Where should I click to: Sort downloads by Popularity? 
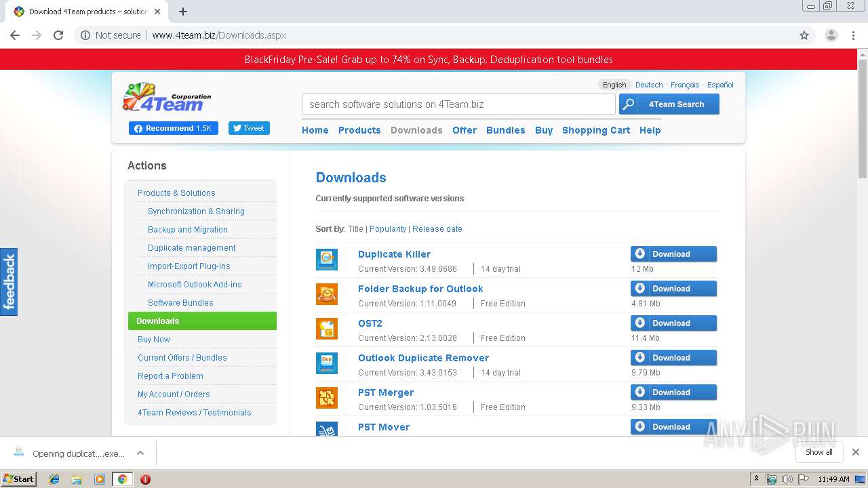388,229
